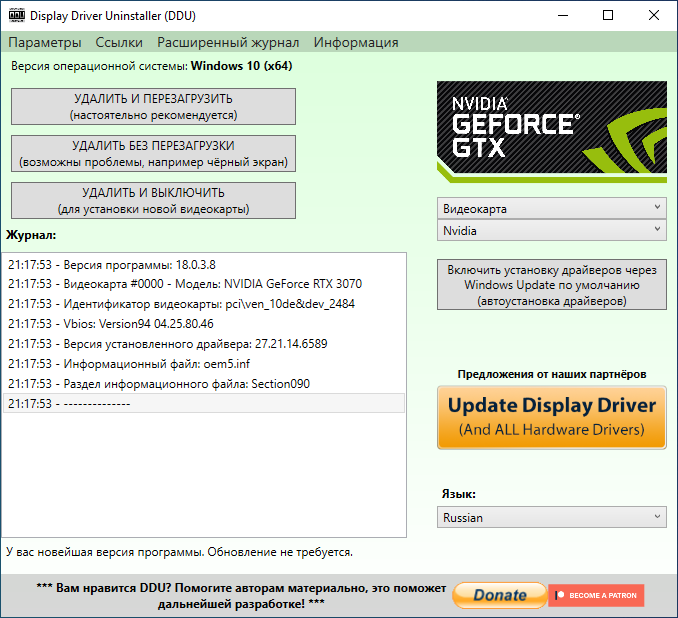
Task: Select log row with driver version 27.21.14.6589
Action: pos(204,343)
